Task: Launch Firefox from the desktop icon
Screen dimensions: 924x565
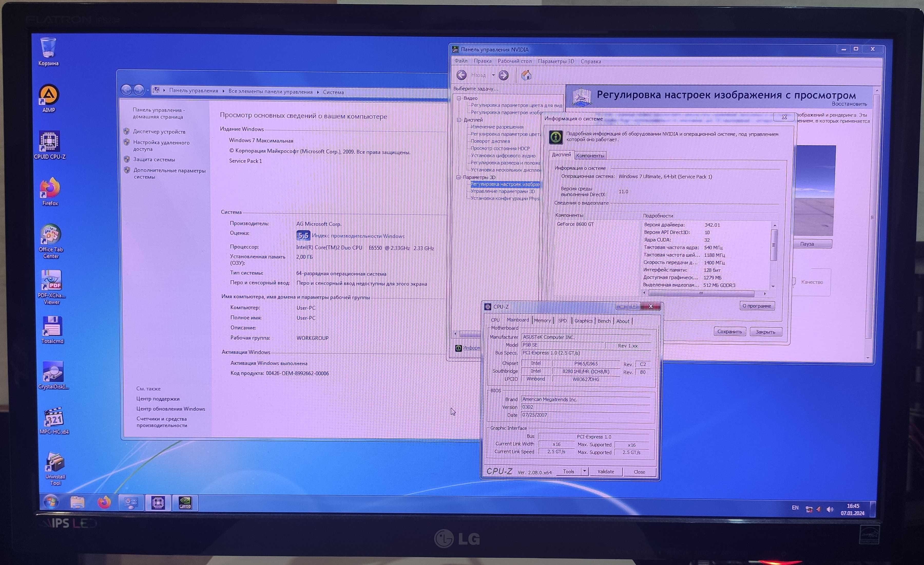Action: coord(50,192)
